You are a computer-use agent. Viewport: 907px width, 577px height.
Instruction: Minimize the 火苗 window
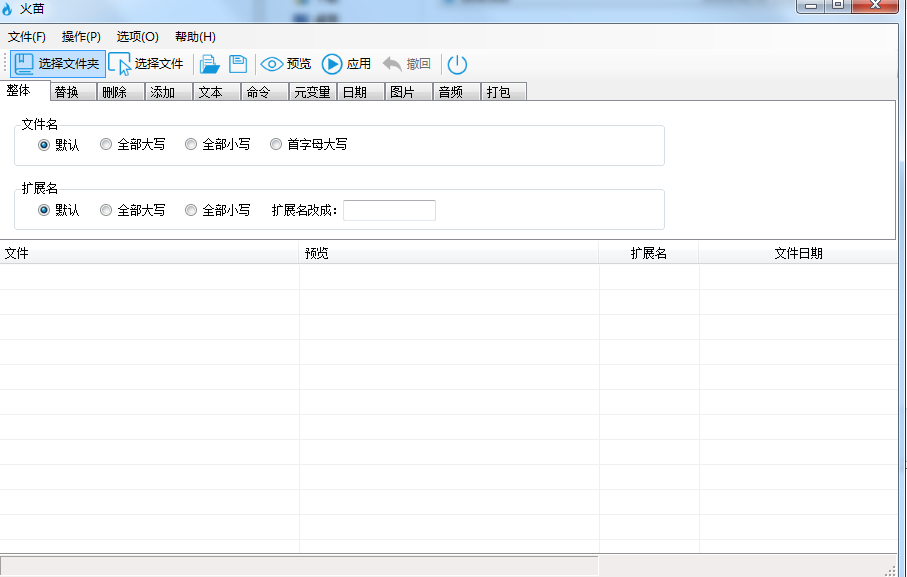pos(811,6)
